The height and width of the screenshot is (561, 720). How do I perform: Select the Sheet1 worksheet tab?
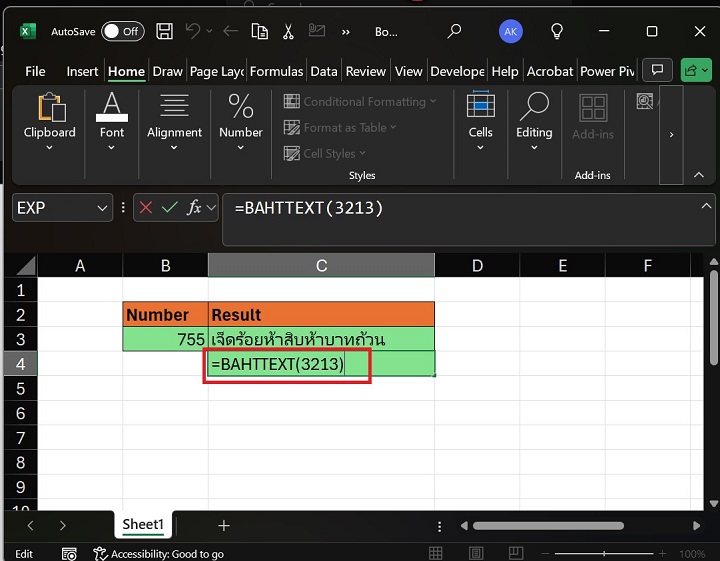click(142, 525)
